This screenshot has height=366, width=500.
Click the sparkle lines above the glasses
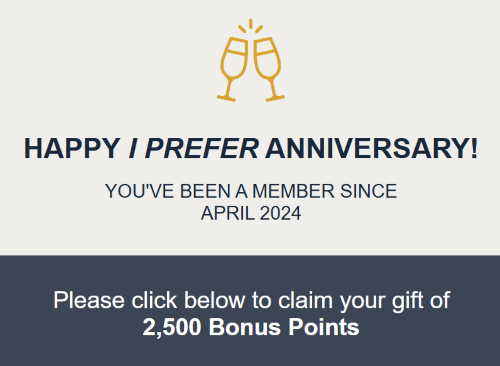pyautogui.click(x=251, y=26)
